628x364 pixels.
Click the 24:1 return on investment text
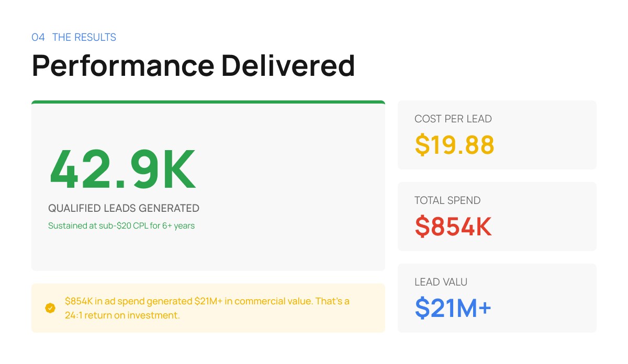pos(122,315)
